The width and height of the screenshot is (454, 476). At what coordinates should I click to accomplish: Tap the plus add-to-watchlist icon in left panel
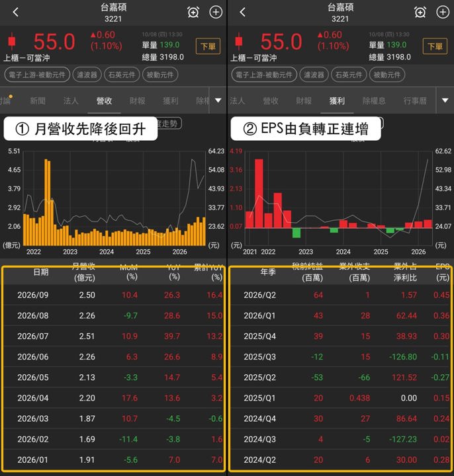click(x=216, y=12)
